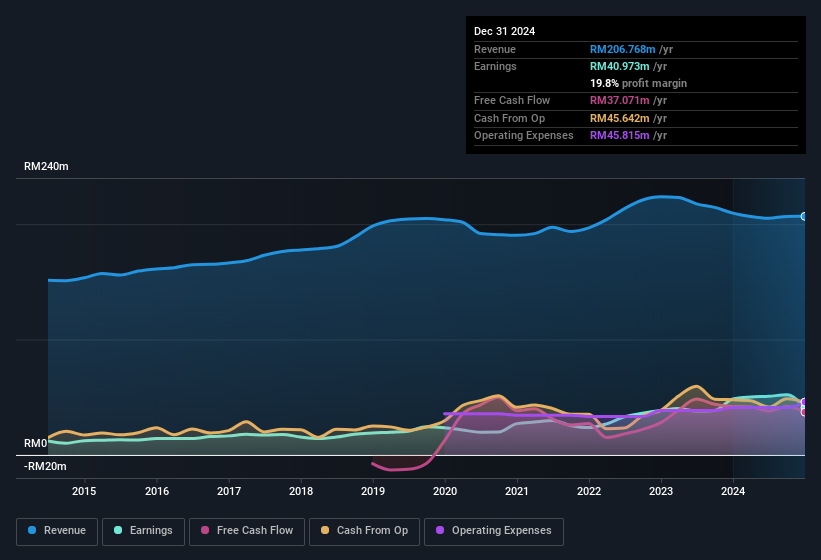Viewport: 821px width, 560px height.
Task: Click the Revenue end-point marker on the chart
Action: [804, 216]
